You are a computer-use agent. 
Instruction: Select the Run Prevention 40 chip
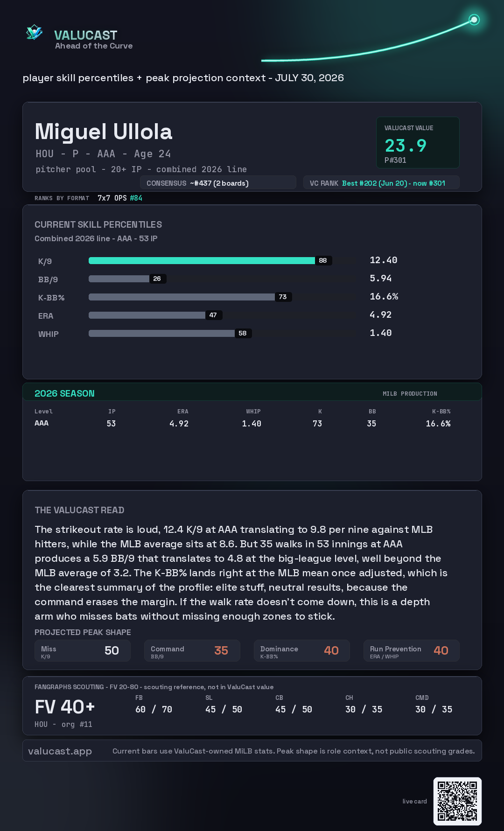coord(412,651)
